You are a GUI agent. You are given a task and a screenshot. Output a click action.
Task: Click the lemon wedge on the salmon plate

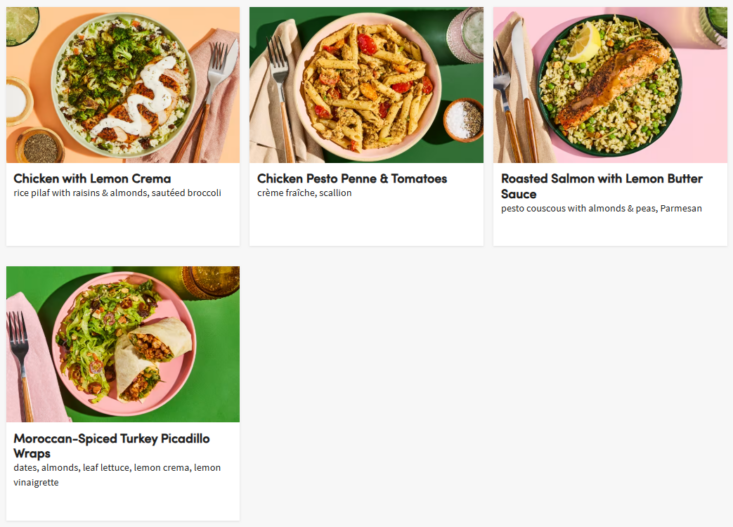584,42
